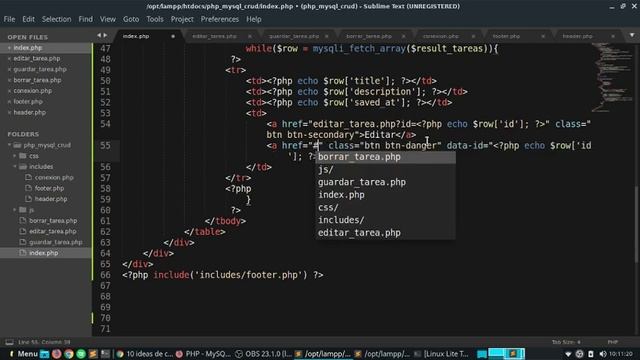The width and height of the screenshot is (640, 360).
Task: Close the footer.php tab
Action: tap(543, 36)
